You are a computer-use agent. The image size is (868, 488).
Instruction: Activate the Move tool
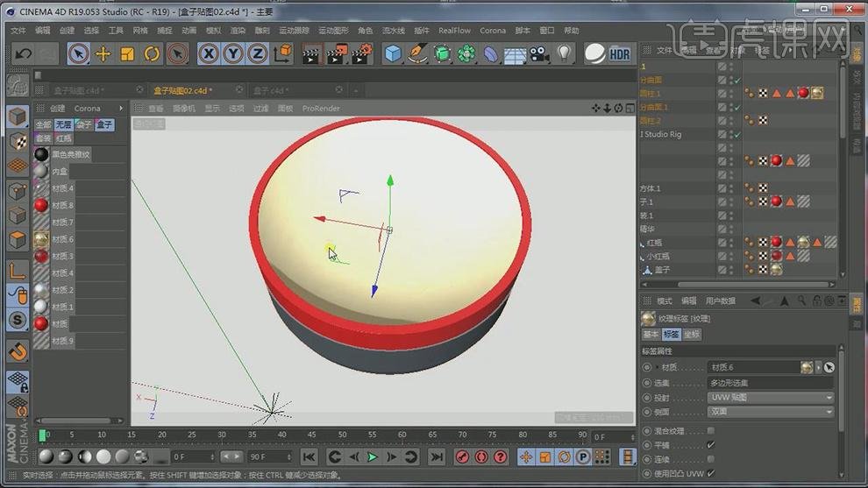click(x=103, y=53)
